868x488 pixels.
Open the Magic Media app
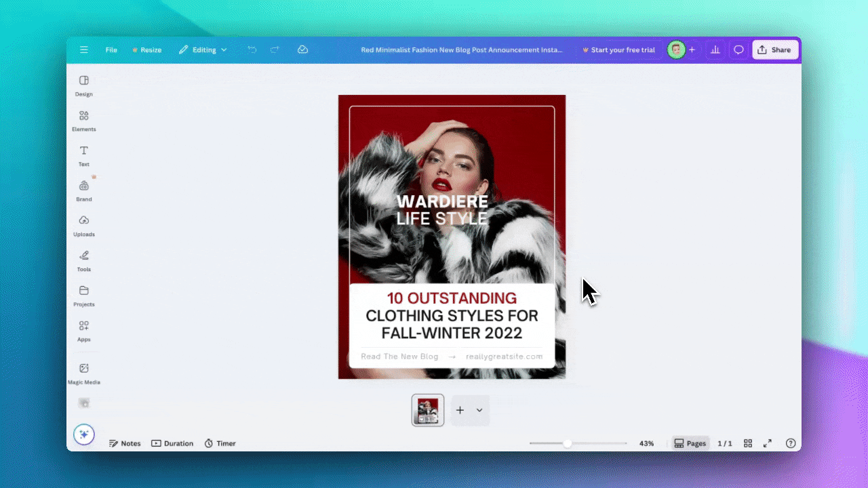[83, 373]
